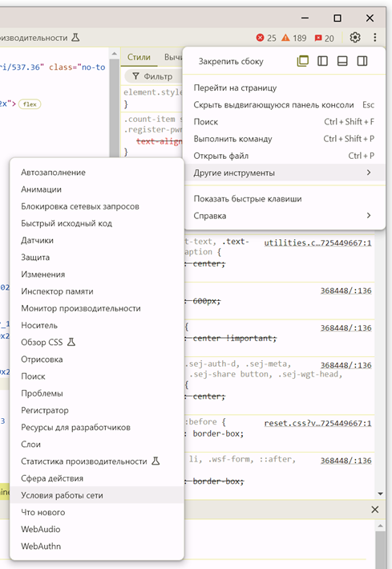Open Ресурсы для разработчиков

click(97, 428)
